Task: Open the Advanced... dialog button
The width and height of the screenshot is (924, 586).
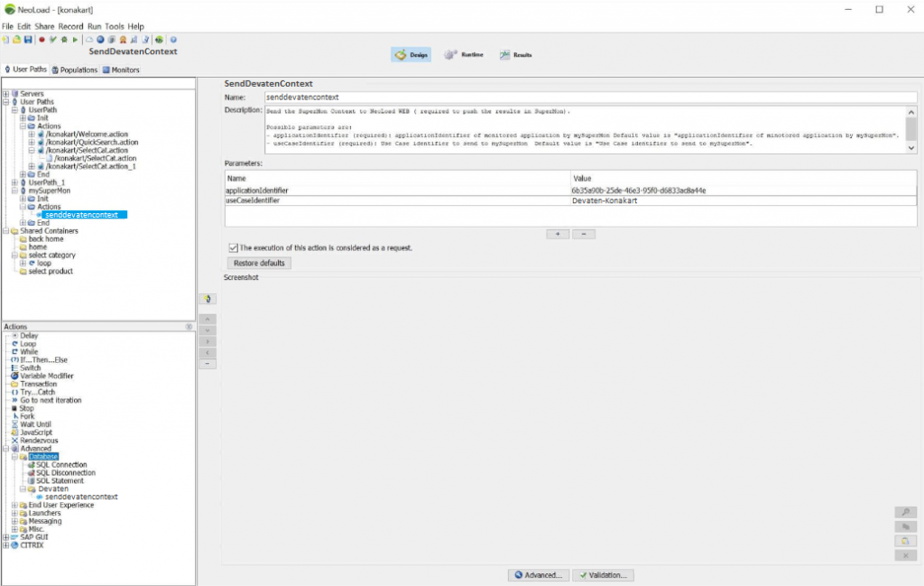Action: pyautogui.click(x=539, y=575)
